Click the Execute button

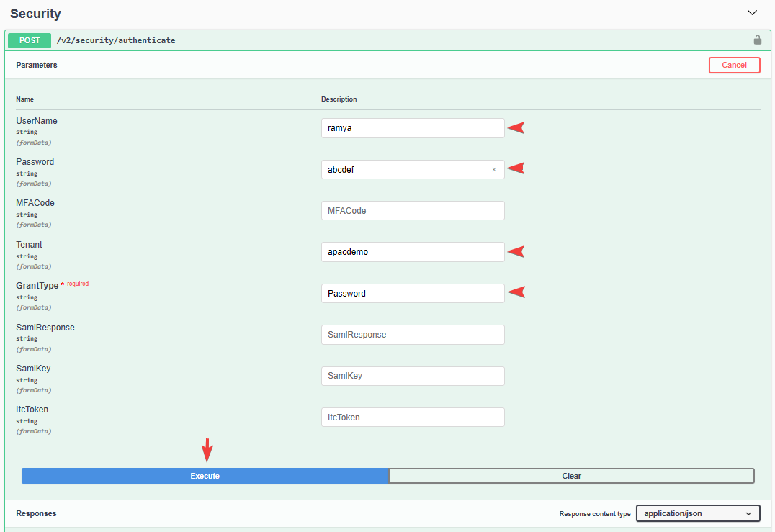coord(205,476)
